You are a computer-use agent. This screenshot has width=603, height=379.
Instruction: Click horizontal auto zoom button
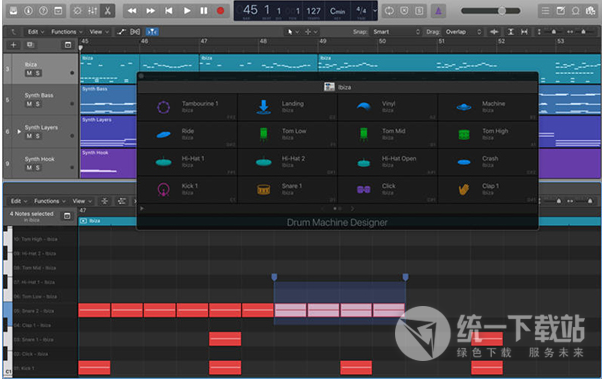(524, 32)
